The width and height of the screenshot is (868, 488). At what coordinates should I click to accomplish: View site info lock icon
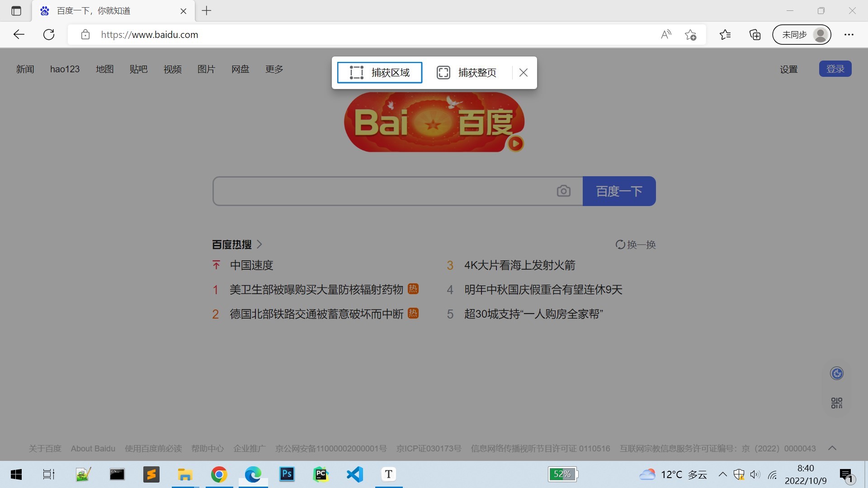[x=85, y=35]
